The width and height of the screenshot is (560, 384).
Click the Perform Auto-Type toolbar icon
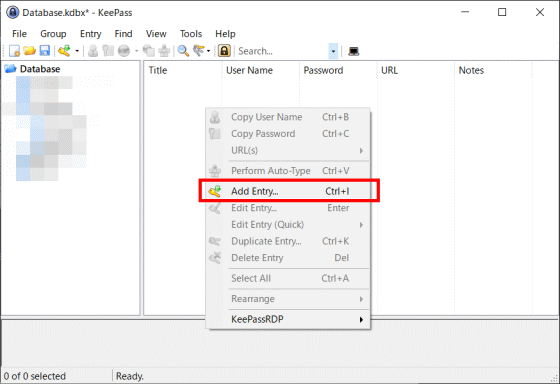point(164,51)
